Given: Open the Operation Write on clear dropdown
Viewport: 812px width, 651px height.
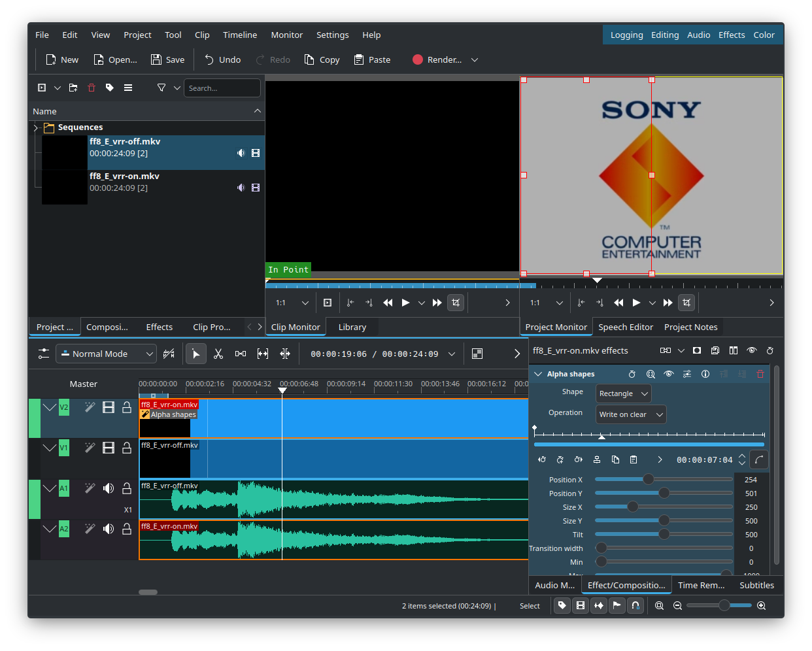Looking at the screenshot, I should [x=631, y=414].
